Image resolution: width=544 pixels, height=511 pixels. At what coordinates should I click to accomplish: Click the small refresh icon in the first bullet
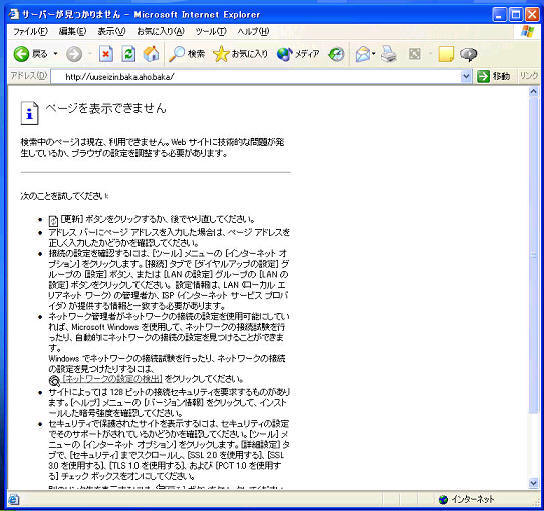(53, 221)
